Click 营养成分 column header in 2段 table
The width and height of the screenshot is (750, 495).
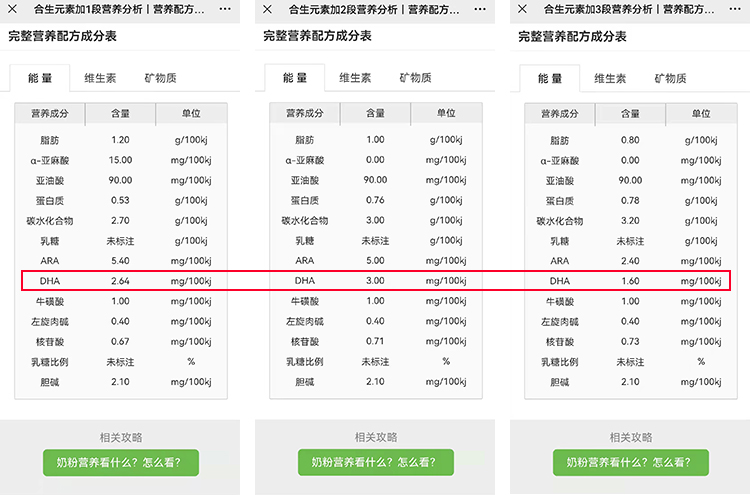click(304, 113)
